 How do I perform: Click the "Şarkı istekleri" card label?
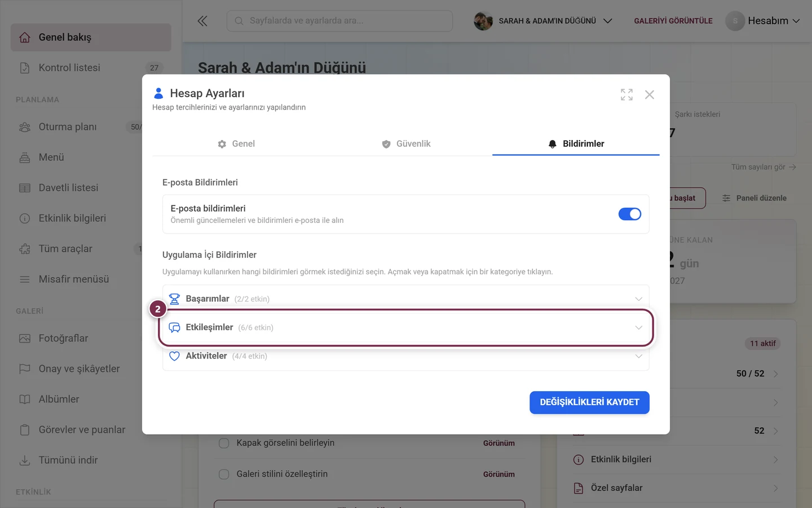[x=698, y=114]
